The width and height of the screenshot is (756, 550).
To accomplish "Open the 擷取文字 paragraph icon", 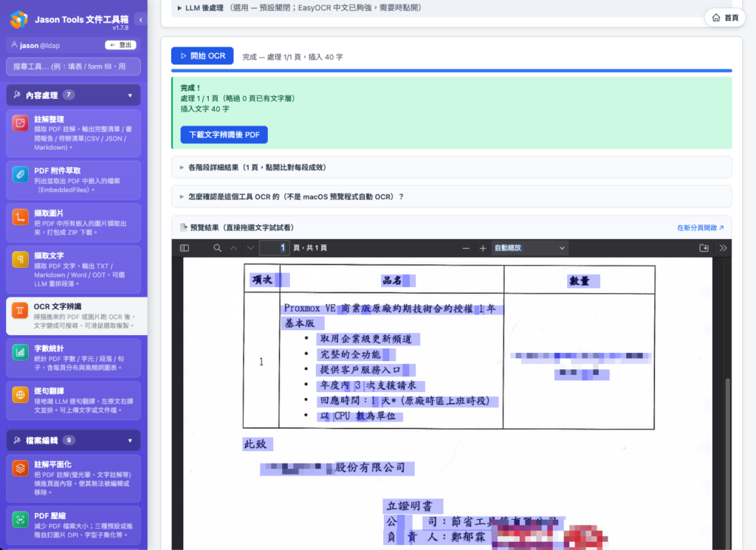I will [20, 259].
